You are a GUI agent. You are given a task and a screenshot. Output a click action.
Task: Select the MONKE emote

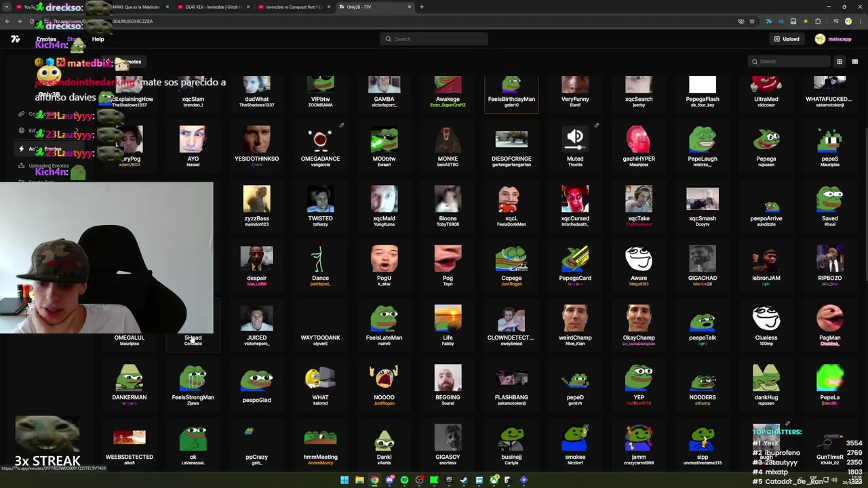click(x=448, y=146)
